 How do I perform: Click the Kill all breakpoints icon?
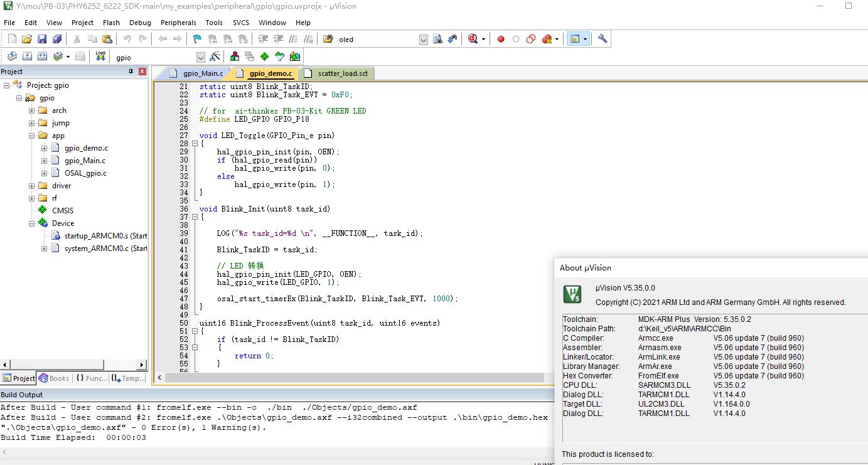coord(547,39)
